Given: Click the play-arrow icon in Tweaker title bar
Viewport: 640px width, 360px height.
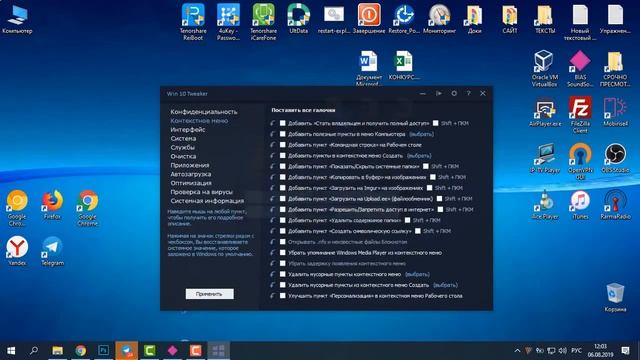Looking at the screenshot, I should click(438, 93).
